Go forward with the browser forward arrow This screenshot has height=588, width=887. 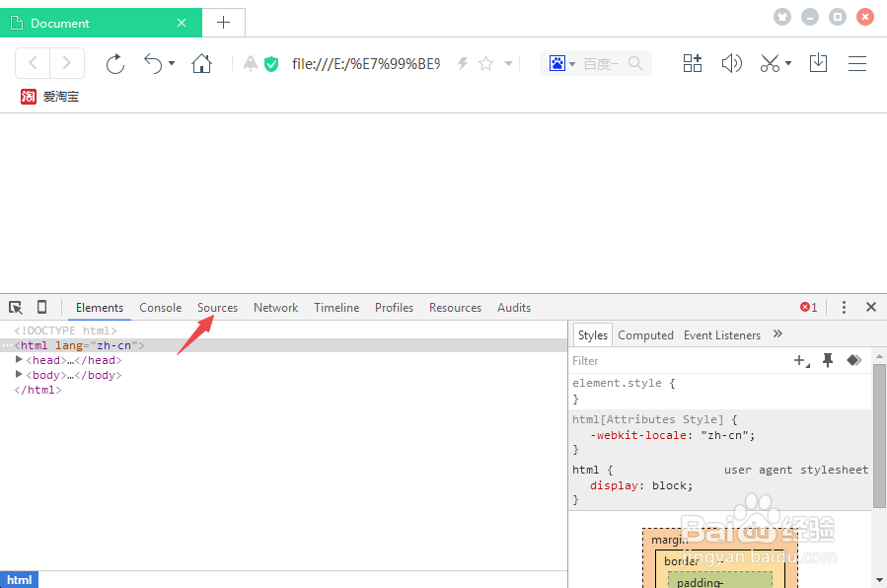[67, 63]
